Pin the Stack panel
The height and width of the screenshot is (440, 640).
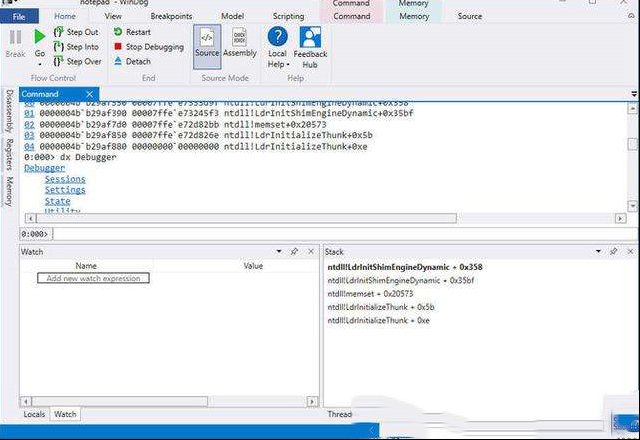click(x=613, y=251)
